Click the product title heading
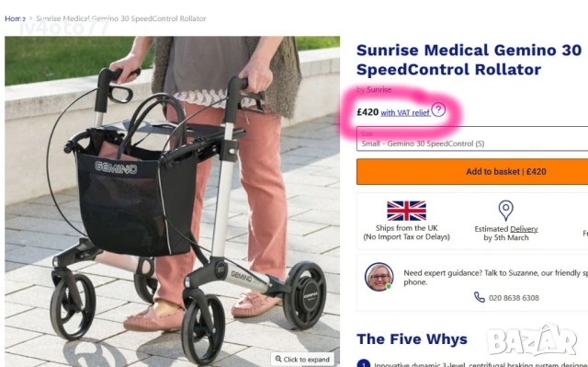 [469, 60]
